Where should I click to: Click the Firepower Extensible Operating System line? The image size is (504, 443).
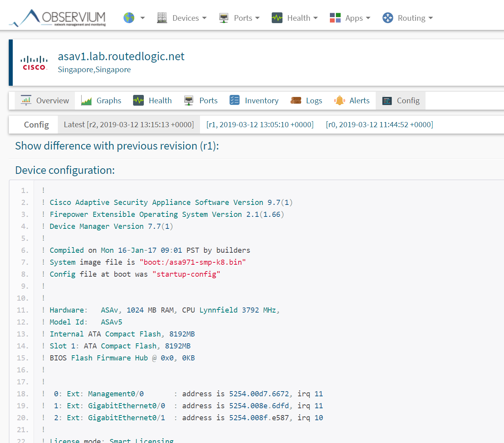(163, 215)
